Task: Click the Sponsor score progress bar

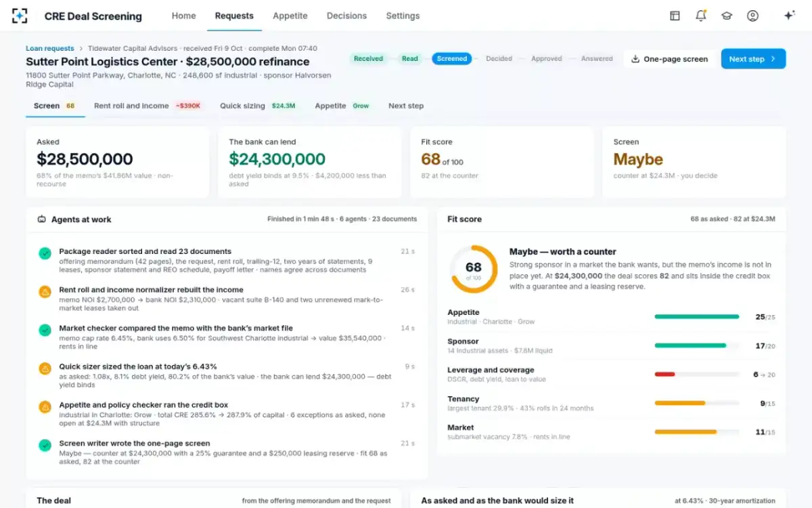Action: click(697, 345)
